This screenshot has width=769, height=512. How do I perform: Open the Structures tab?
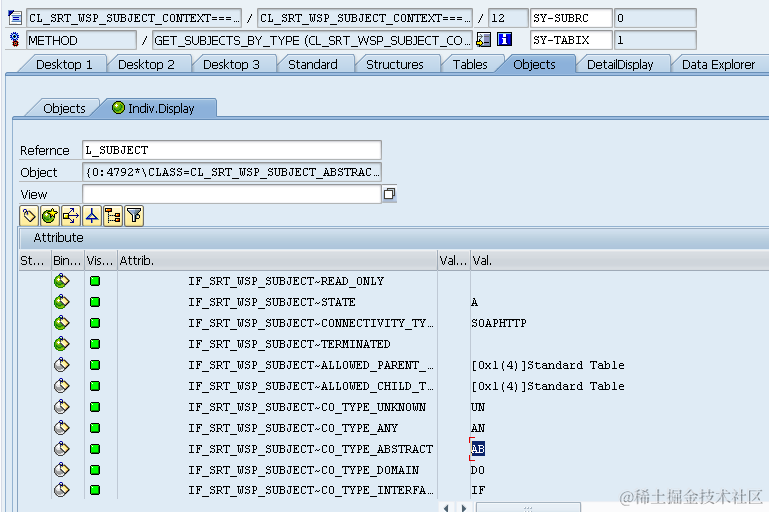coord(394,64)
